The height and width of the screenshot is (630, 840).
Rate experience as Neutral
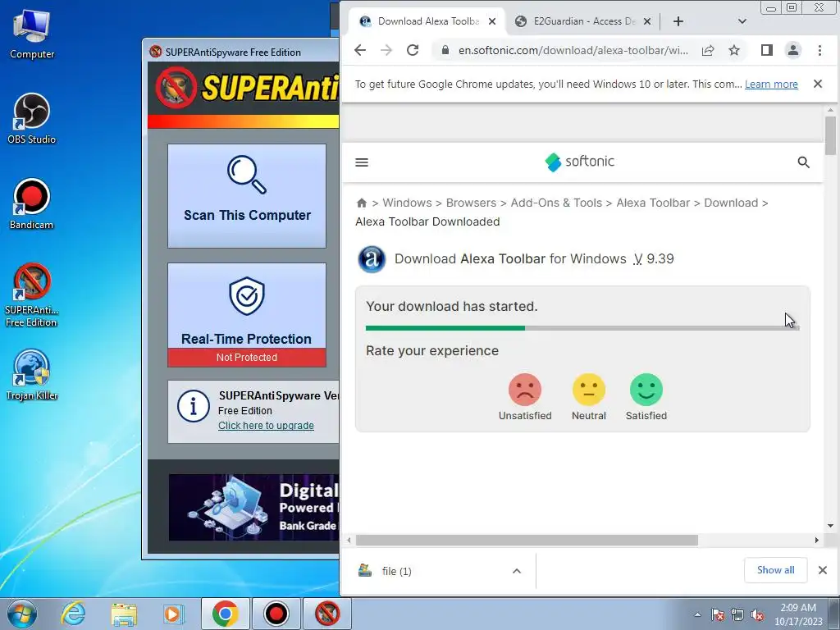click(x=589, y=397)
